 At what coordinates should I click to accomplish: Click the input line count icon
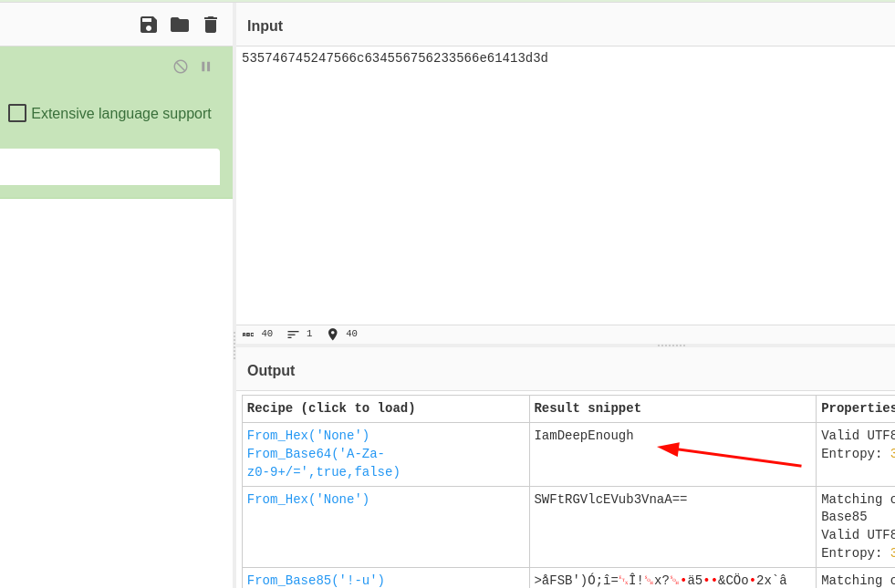tap(293, 335)
